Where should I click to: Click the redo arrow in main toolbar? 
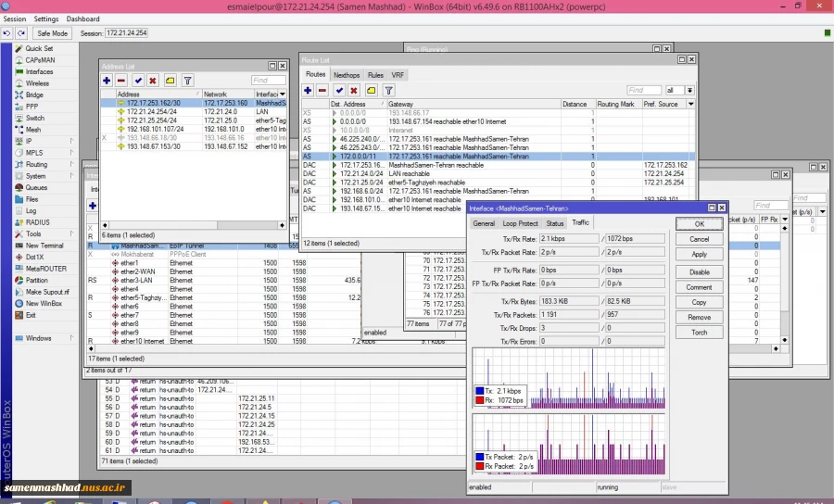[x=21, y=33]
